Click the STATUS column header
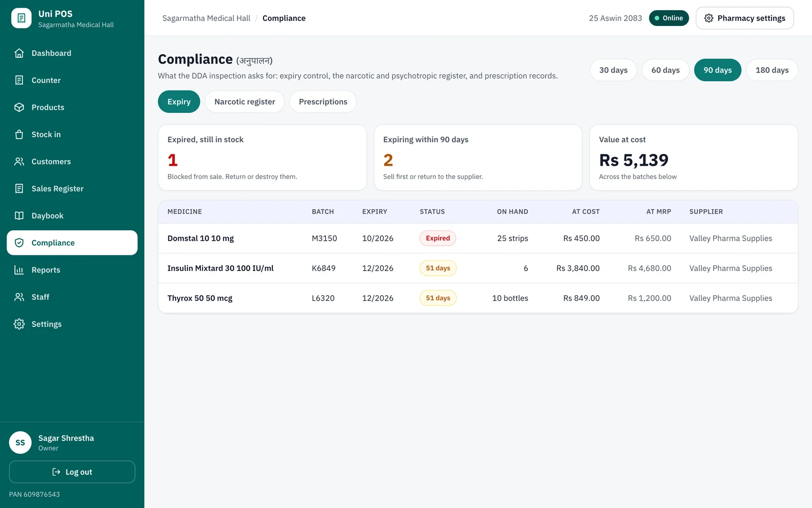 coord(432,212)
